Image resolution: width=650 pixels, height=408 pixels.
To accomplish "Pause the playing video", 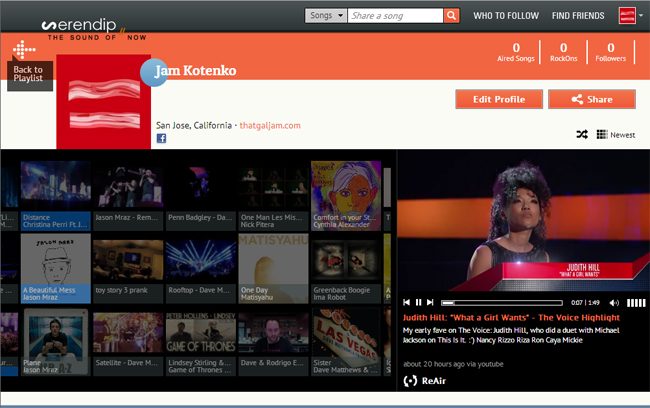I will click(x=418, y=302).
